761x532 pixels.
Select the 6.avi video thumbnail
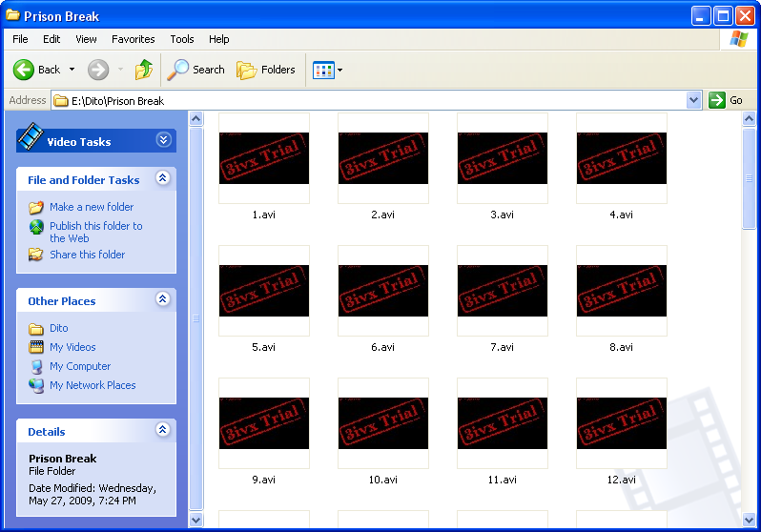[x=383, y=291]
